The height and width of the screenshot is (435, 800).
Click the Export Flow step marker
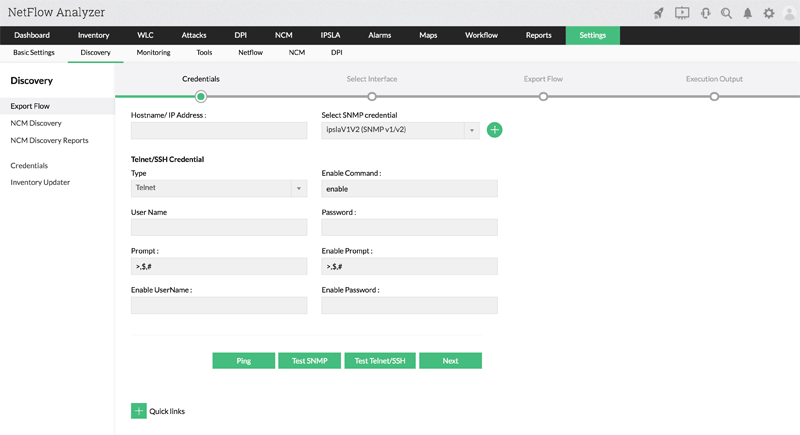[x=543, y=96]
